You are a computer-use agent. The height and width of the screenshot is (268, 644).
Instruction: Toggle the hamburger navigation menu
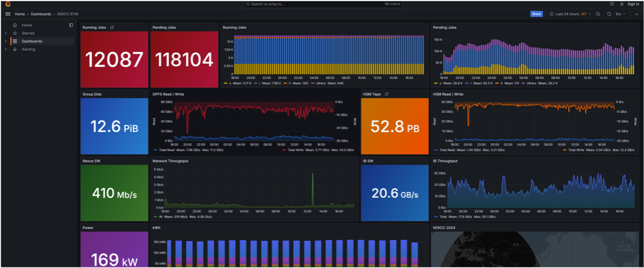pyautogui.click(x=7, y=13)
